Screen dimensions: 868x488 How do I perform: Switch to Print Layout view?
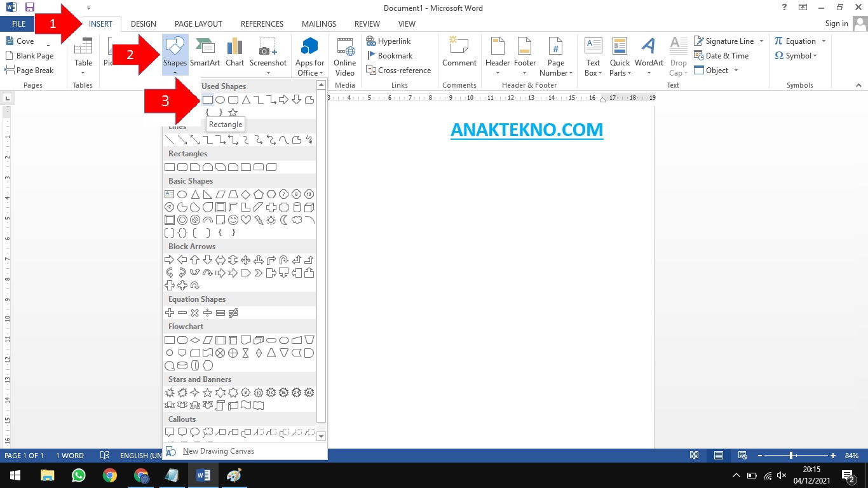(x=719, y=456)
